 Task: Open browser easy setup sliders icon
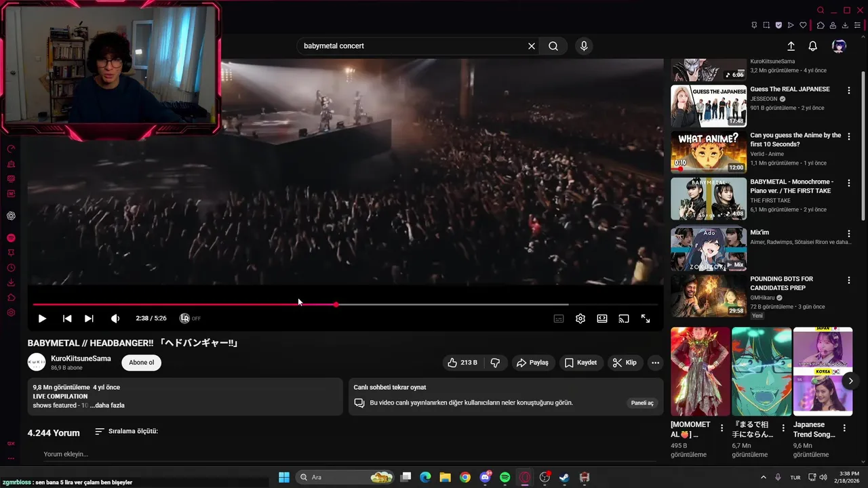coord(857,26)
